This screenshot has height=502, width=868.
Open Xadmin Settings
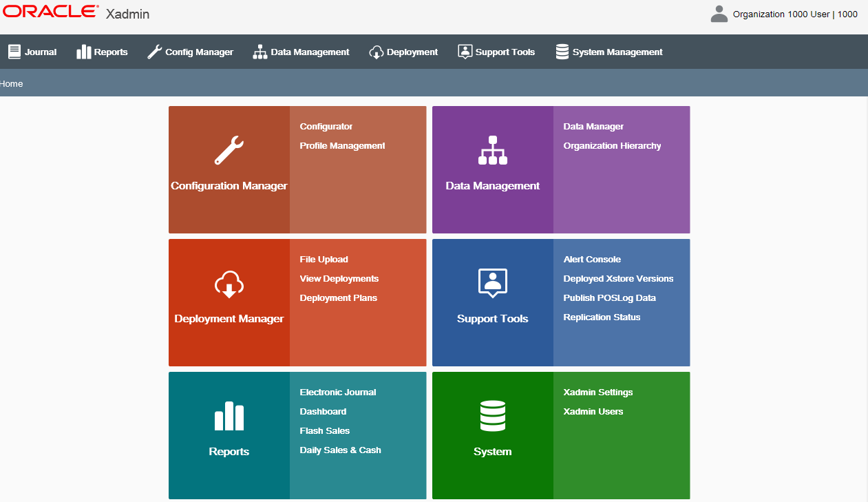point(597,393)
